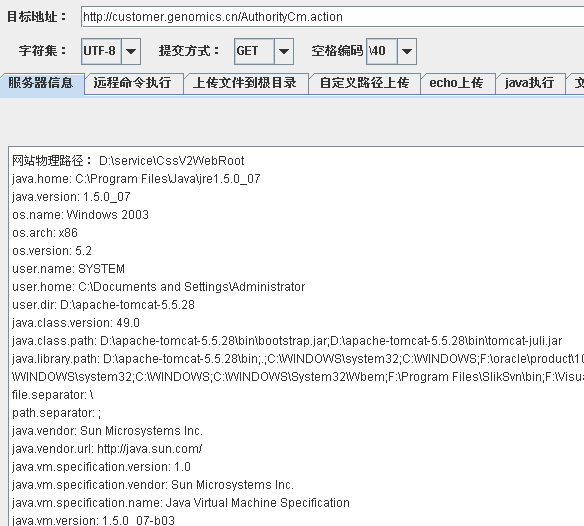Click the file.separator line
The height and width of the screenshot is (526, 584).
tap(53, 395)
